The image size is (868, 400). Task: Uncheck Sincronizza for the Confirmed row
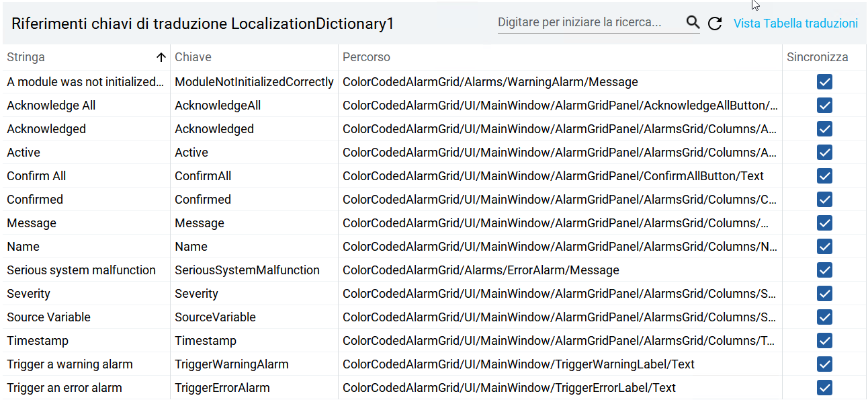point(824,199)
